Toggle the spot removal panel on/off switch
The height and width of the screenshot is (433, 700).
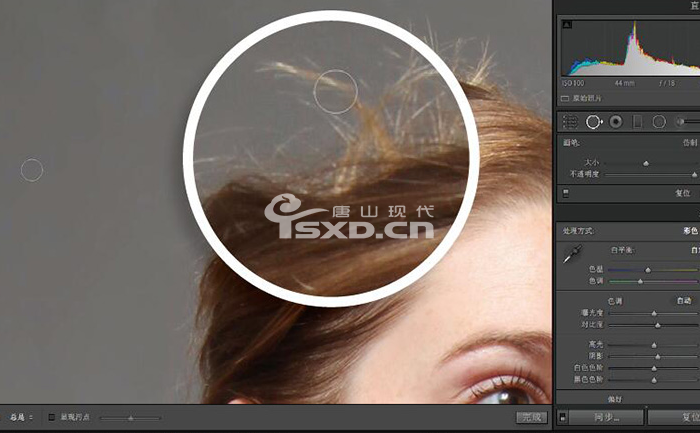[x=566, y=193]
